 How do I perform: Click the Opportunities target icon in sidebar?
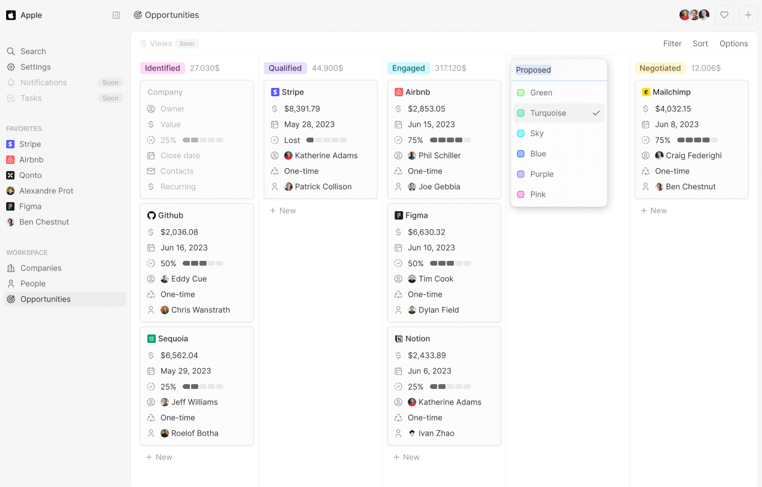11,299
